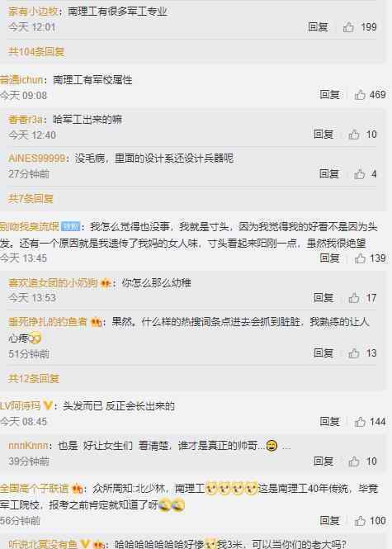This screenshot has height=549, width=392.
Task: Expand the 共12条回复 replies
Action: point(34,378)
